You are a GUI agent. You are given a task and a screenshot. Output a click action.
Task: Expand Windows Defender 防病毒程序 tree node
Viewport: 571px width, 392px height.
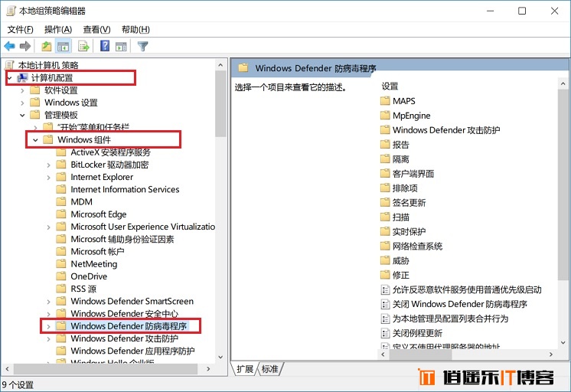pos(48,326)
